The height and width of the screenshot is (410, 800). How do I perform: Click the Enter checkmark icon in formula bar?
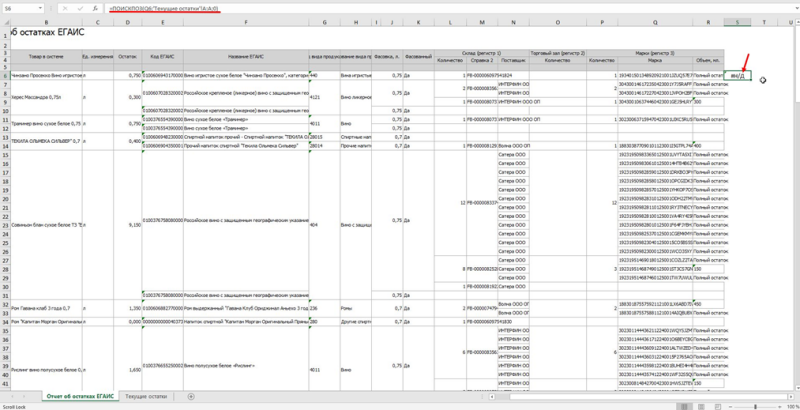tap(81, 9)
